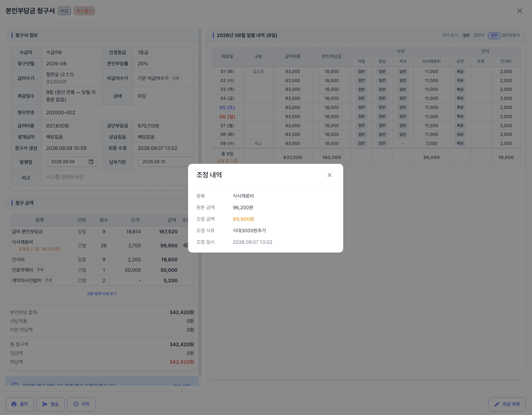
Task: Click the 발행일 date field
Action: [x=72, y=162]
